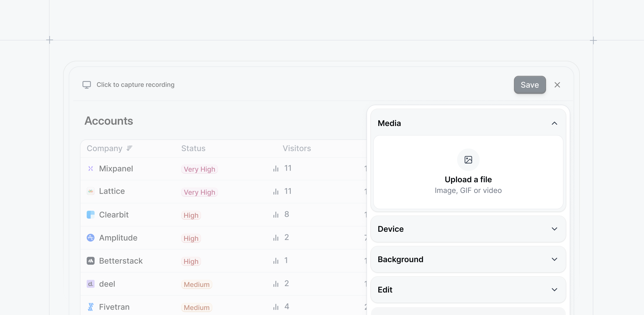Image resolution: width=644 pixels, height=315 pixels.
Task: Click the Amplitude logo icon
Action: pyautogui.click(x=91, y=238)
